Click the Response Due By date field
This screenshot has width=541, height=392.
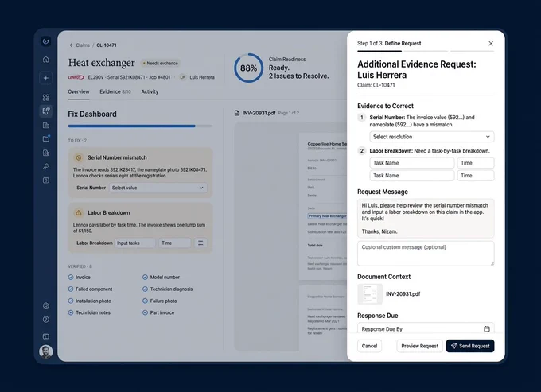pyautogui.click(x=426, y=328)
